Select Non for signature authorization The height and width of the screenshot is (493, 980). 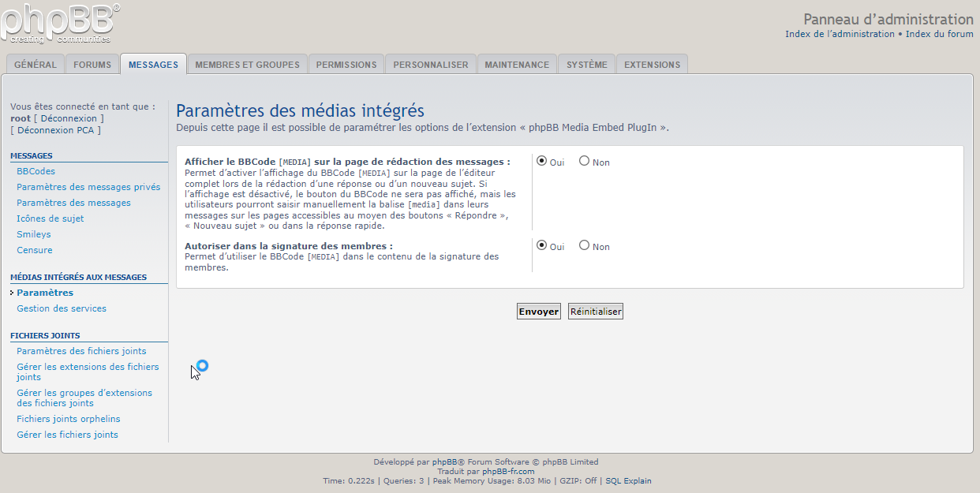click(x=584, y=245)
